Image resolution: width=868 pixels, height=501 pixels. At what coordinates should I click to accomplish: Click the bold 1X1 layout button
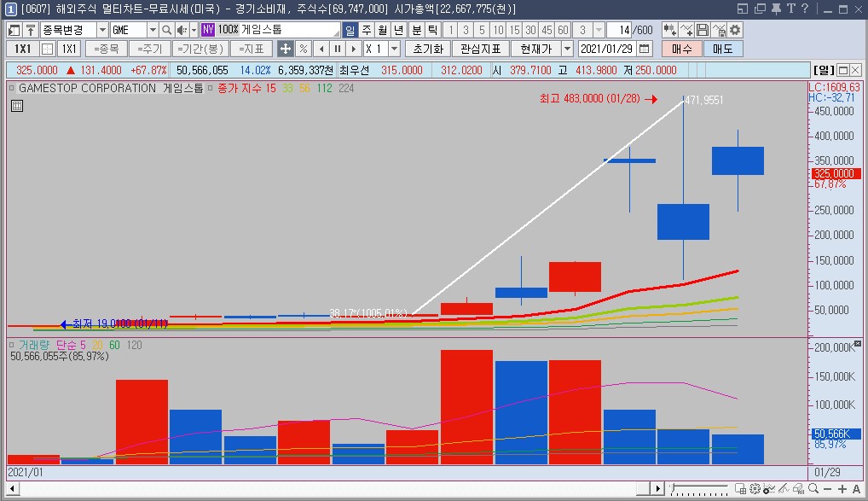click(22, 49)
